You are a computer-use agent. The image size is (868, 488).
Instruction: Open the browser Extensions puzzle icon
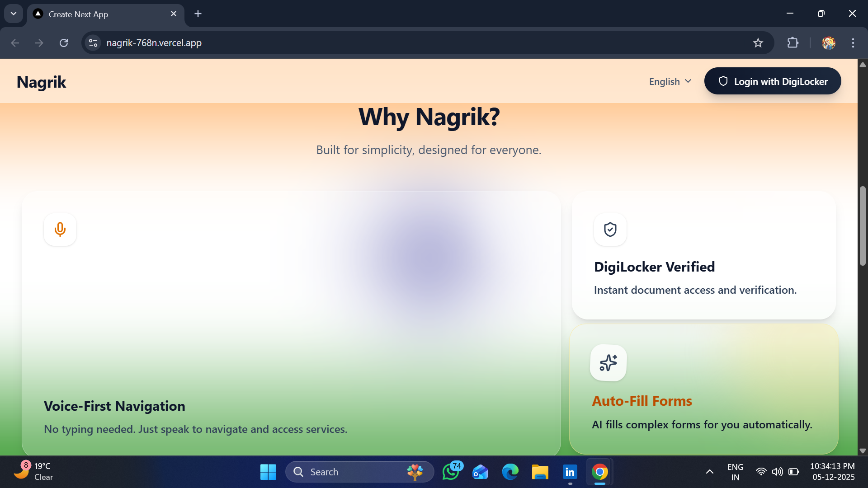tap(793, 43)
